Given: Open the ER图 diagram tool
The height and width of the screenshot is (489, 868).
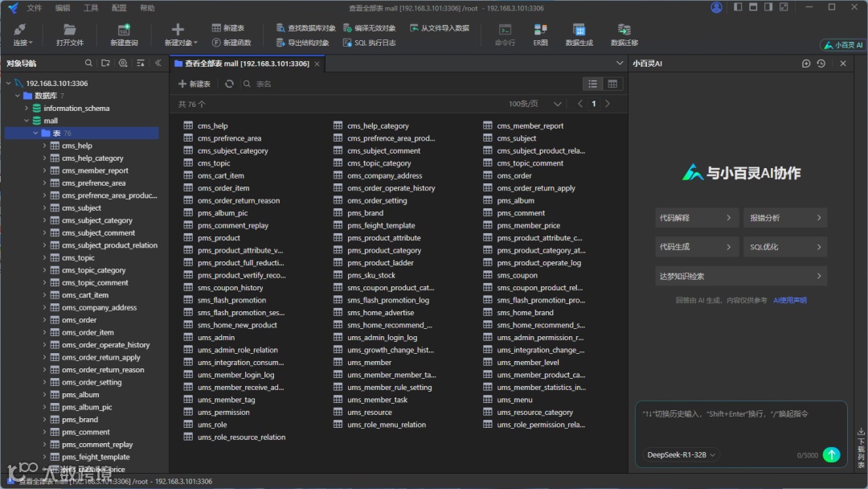Looking at the screenshot, I should coord(540,35).
